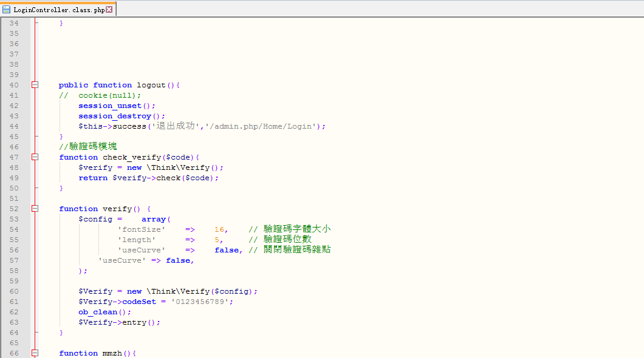The height and width of the screenshot is (358, 644).
Task: Select the LoginController.class.php tab
Action: click(59, 10)
